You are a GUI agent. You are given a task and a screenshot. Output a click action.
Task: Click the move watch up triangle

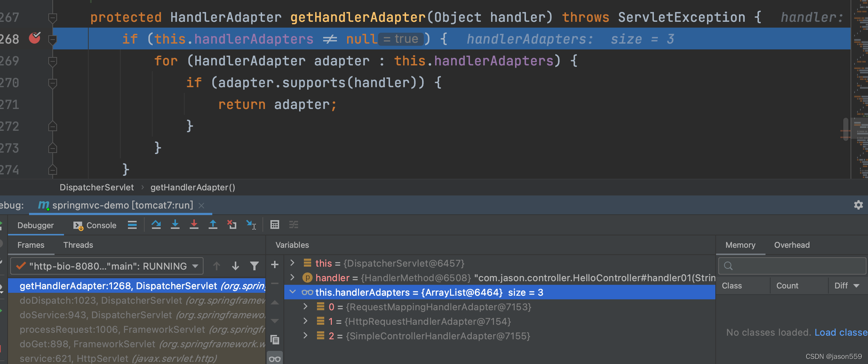275,302
